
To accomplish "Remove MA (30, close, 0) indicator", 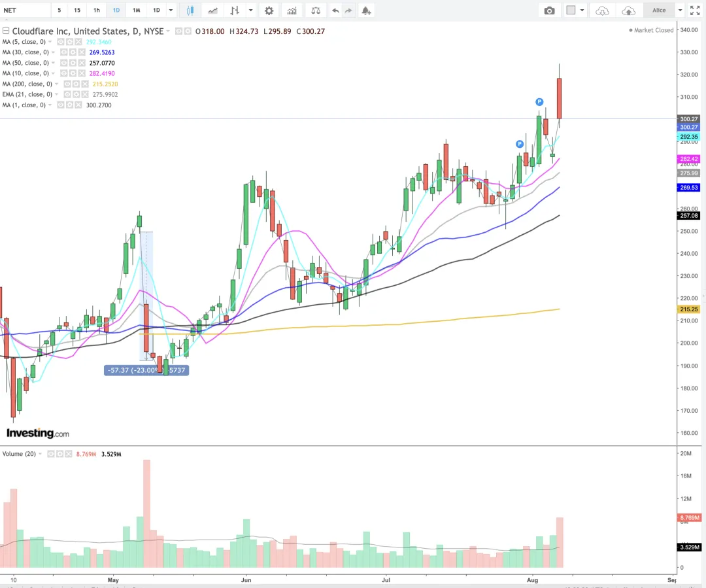I will 82,52.
